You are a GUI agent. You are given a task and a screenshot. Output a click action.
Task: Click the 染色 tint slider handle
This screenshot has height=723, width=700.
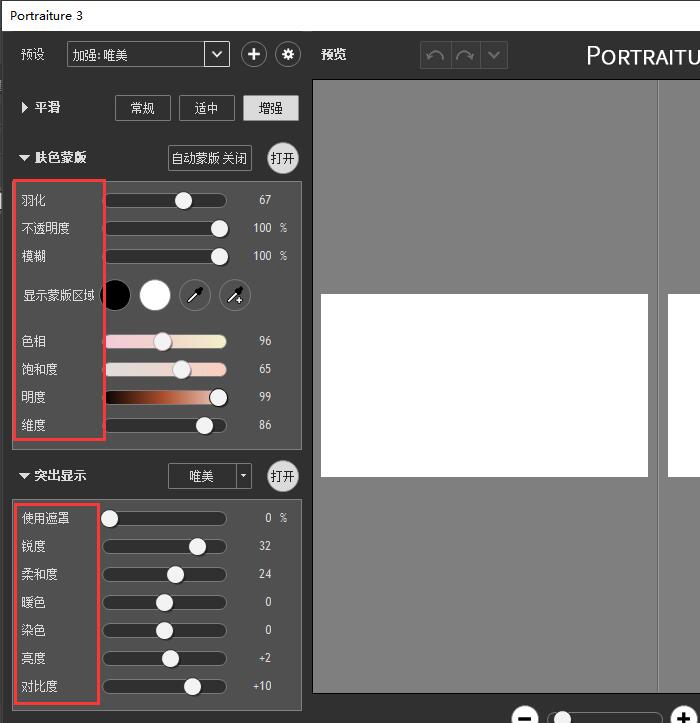pyautogui.click(x=164, y=631)
